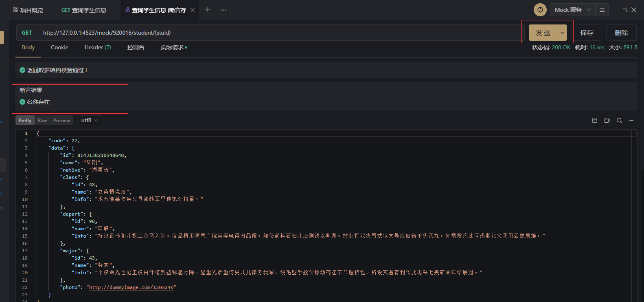Open the arrow dropdown beside 发送
This screenshot has height=302, width=644.
pos(562,33)
